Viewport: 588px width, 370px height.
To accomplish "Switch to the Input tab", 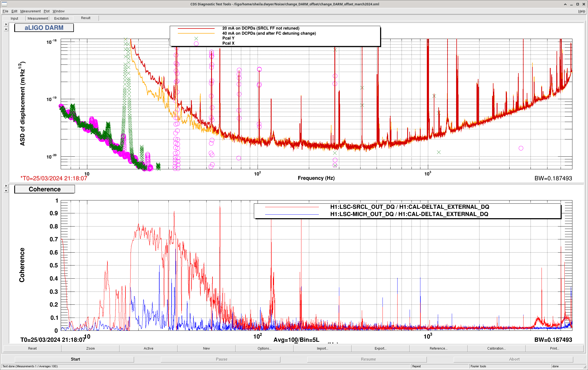I will pyautogui.click(x=14, y=19).
